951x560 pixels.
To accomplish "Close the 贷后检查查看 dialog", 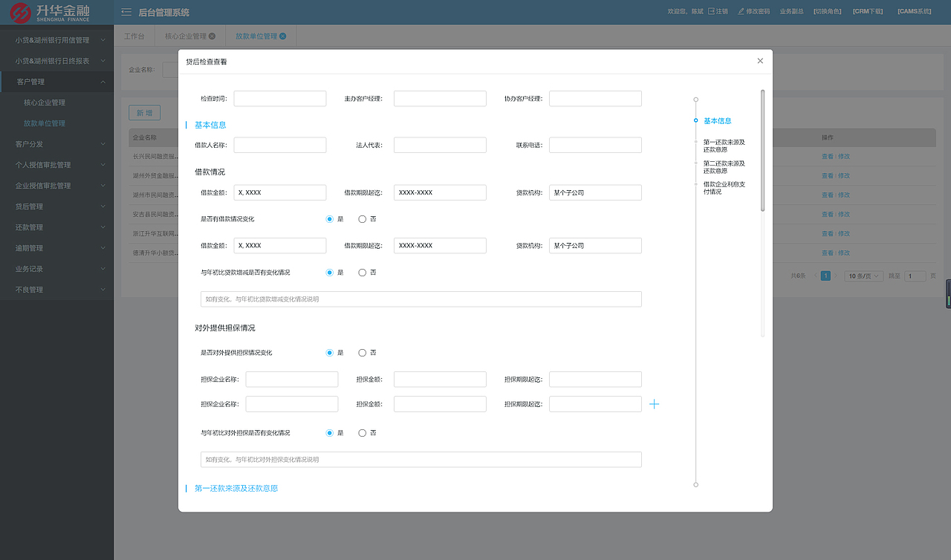I will point(760,61).
